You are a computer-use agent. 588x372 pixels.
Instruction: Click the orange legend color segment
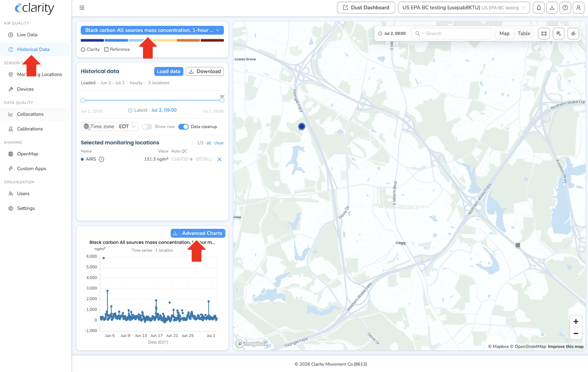pyautogui.click(x=188, y=40)
